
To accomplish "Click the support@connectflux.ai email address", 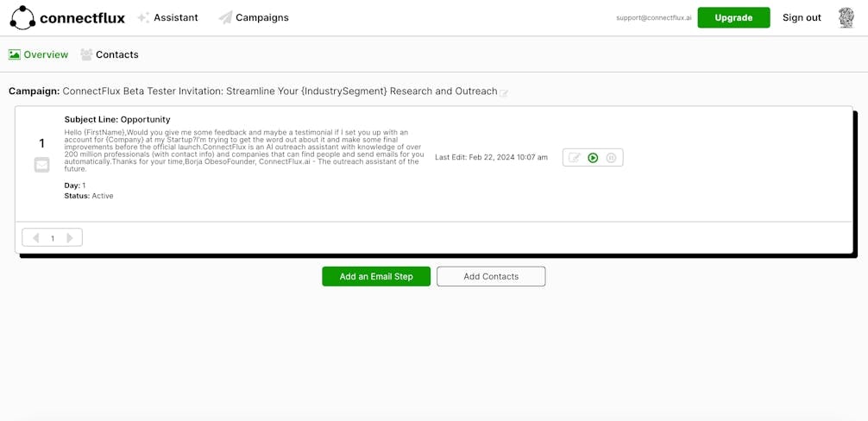I will click(x=654, y=18).
